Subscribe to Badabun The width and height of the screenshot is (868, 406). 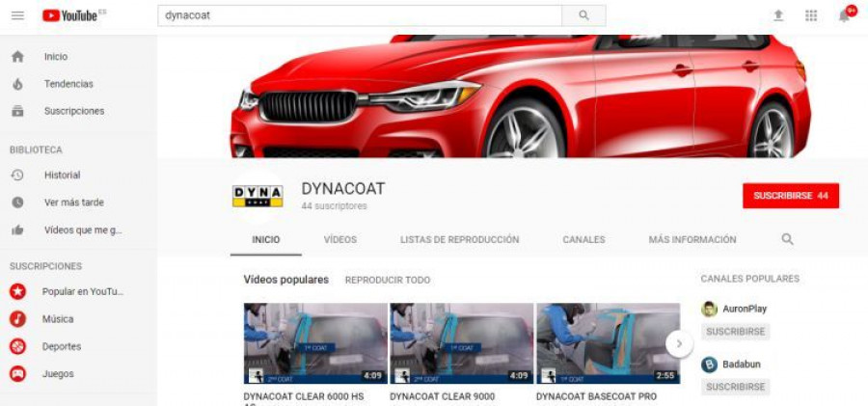(x=735, y=387)
